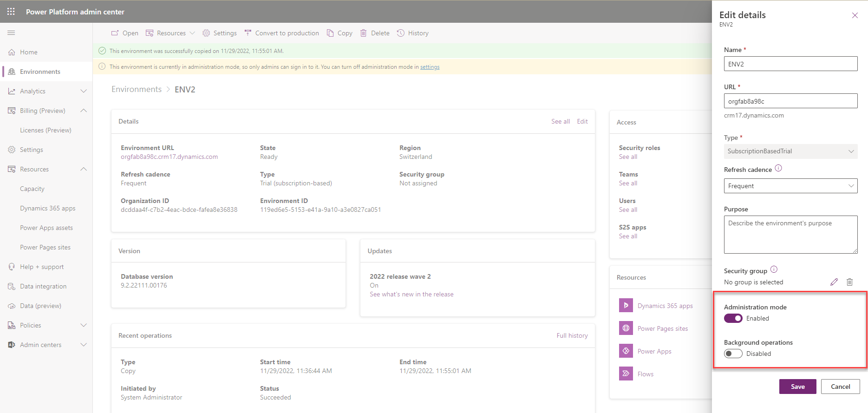Expand the Policies section chevron
Image resolution: width=868 pixels, height=413 pixels.
(84, 326)
